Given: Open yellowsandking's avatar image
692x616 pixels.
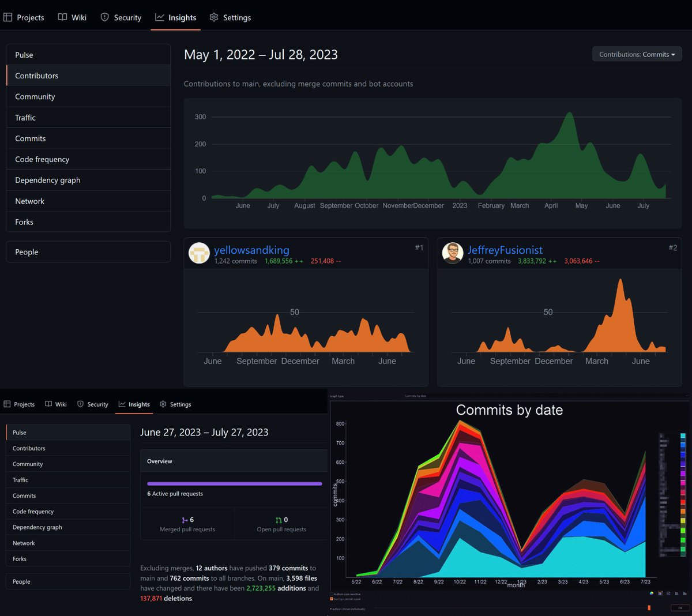Looking at the screenshot, I should 200,253.
